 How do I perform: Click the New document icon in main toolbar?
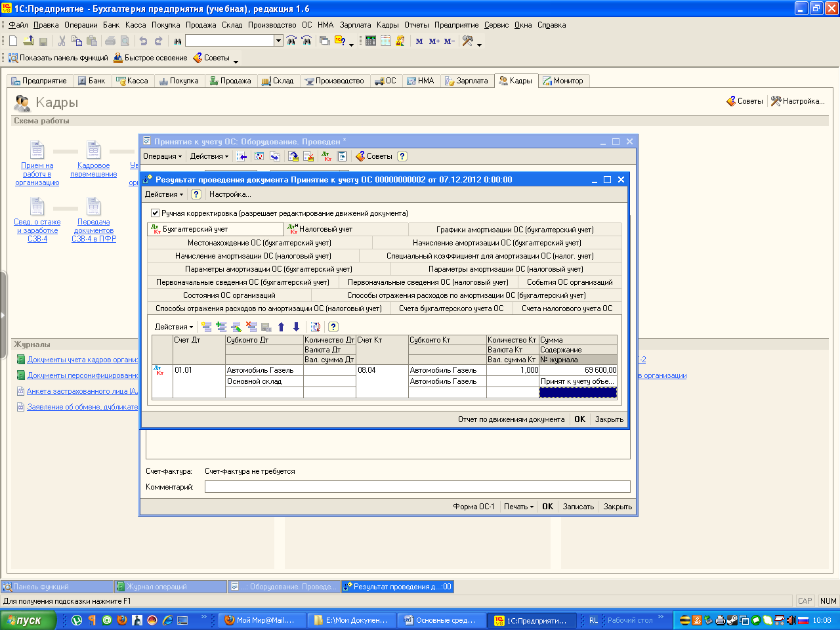pyautogui.click(x=13, y=41)
